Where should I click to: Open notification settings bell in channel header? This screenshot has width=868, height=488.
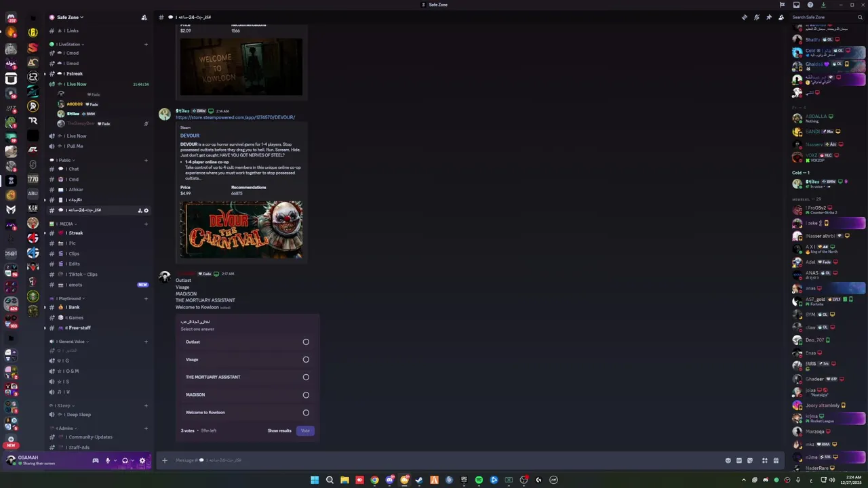click(756, 17)
